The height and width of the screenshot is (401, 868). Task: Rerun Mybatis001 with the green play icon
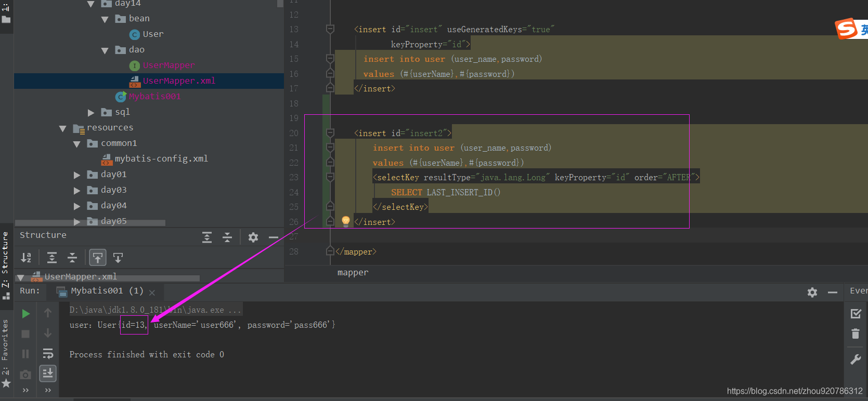pos(25,313)
